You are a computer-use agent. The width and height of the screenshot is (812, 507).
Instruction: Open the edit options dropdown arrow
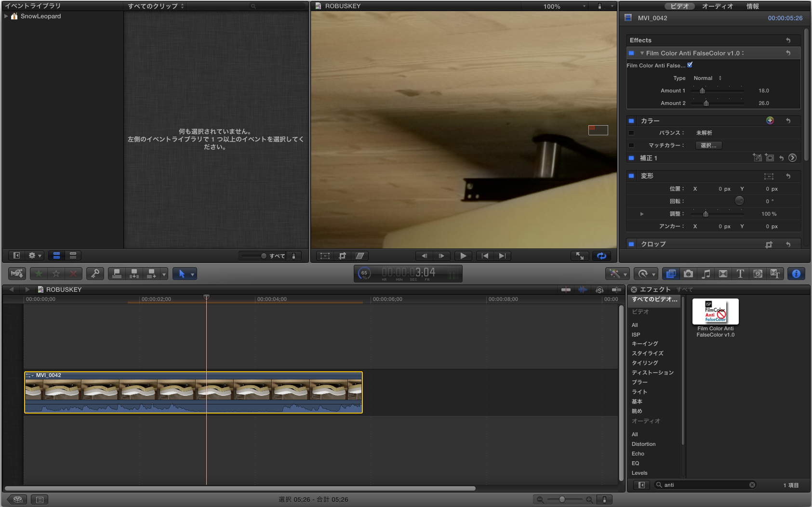[x=164, y=274]
